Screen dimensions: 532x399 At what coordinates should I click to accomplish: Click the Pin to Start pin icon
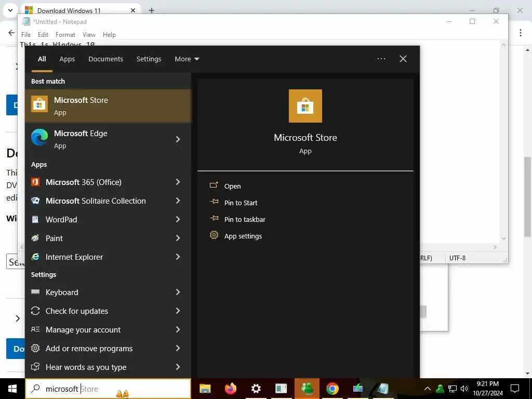coord(214,202)
